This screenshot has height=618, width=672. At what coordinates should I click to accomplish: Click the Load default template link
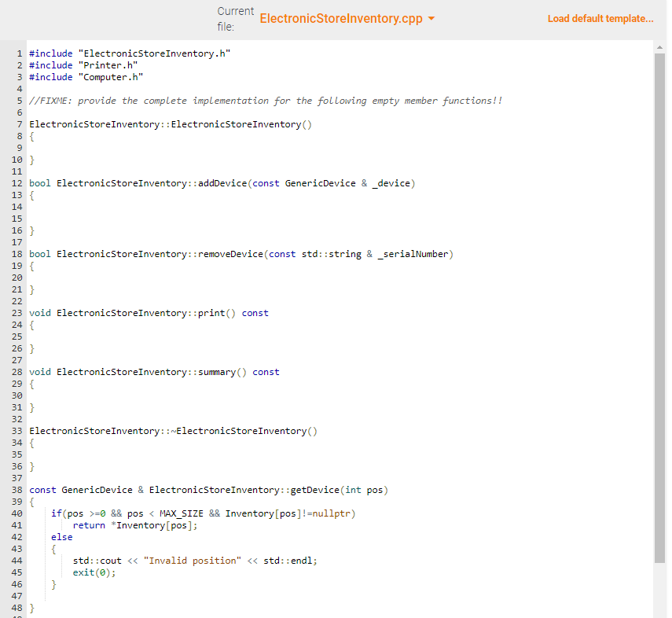[600, 18]
